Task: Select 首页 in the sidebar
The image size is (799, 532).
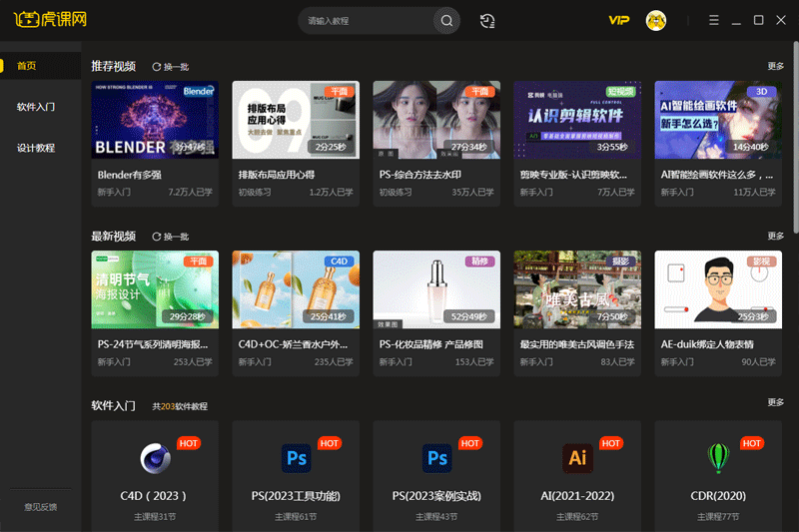Action: click(x=27, y=66)
